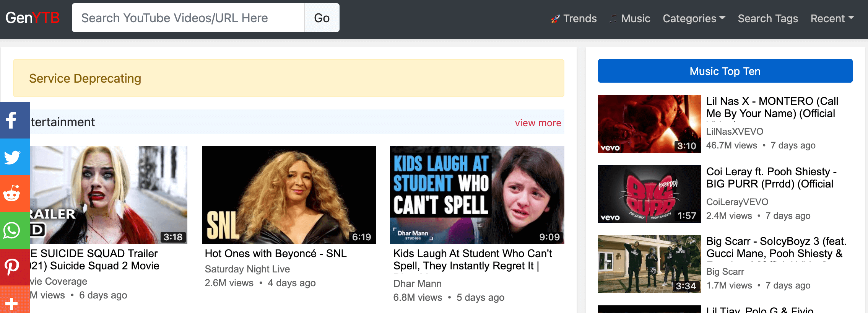The width and height of the screenshot is (868, 313).
Task: Focus the Search YouTube Videos/URL field
Action: (x=188, y=18)
